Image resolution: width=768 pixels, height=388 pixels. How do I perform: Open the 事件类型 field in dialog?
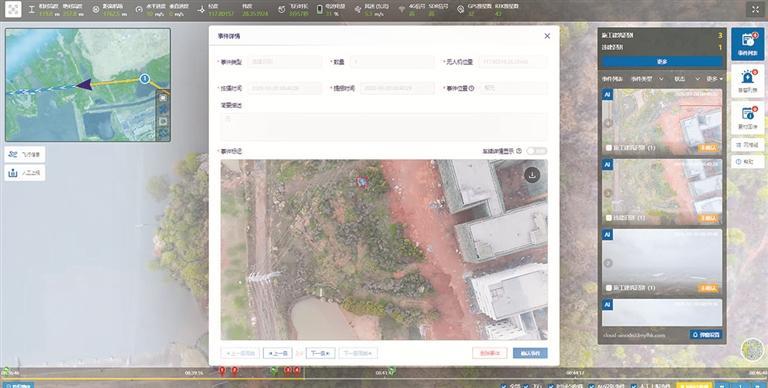pyautogui.click(x=284, y=62)
